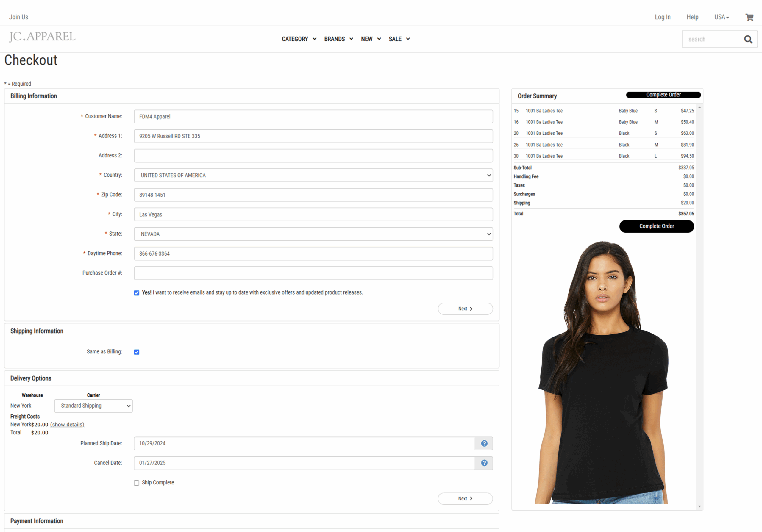Image resolution: width=762 pixels, height=532 pixels.
Task: Uncheck the Same as Billing checkbox
Action: (136, 352)
